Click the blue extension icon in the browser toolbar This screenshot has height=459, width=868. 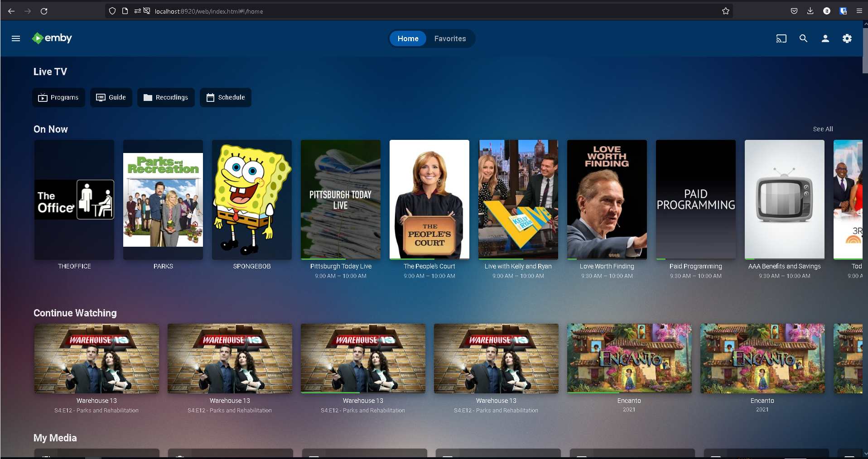[843, 11]
